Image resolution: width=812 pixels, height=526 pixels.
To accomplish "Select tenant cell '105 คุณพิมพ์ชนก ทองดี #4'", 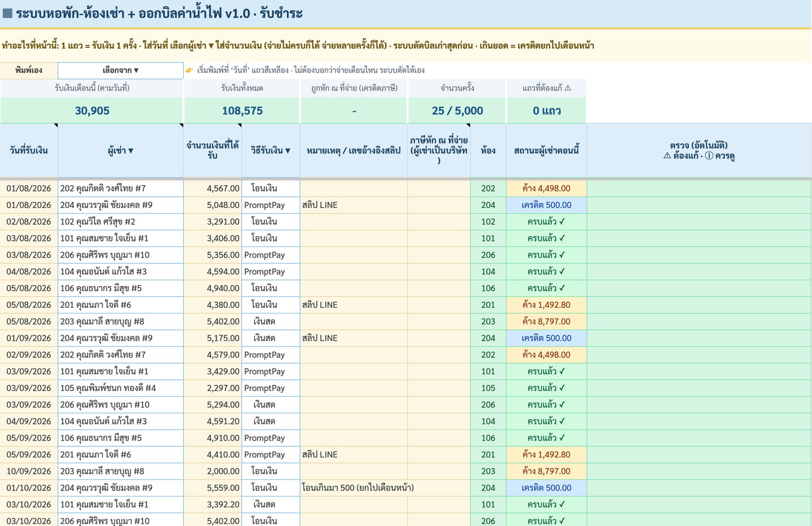I will point(121,388).
